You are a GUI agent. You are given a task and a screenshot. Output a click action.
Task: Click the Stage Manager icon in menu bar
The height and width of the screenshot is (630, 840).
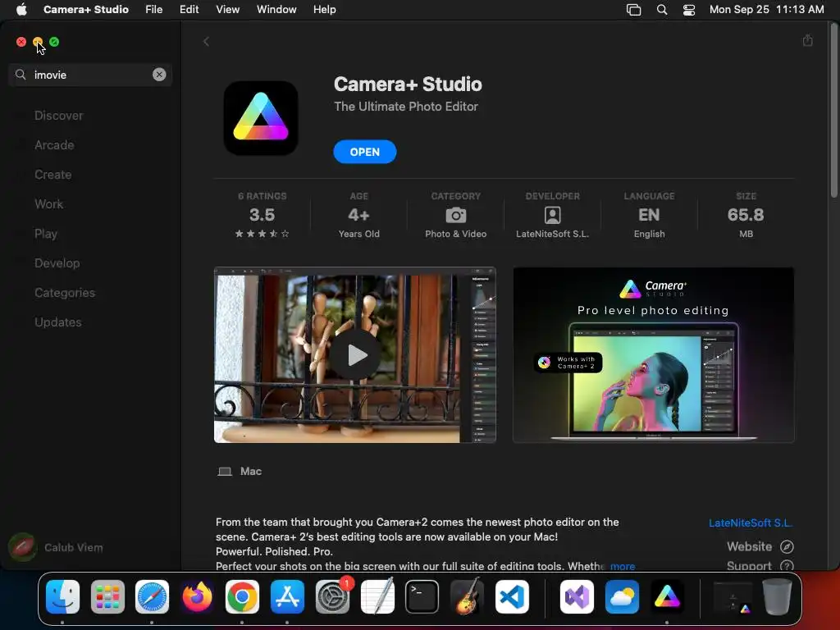634,9
